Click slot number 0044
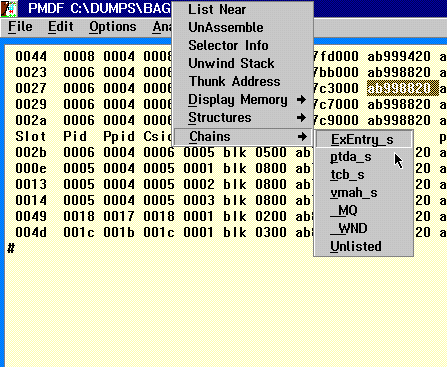This screenshot has height=367, width=447. point(31,56)
